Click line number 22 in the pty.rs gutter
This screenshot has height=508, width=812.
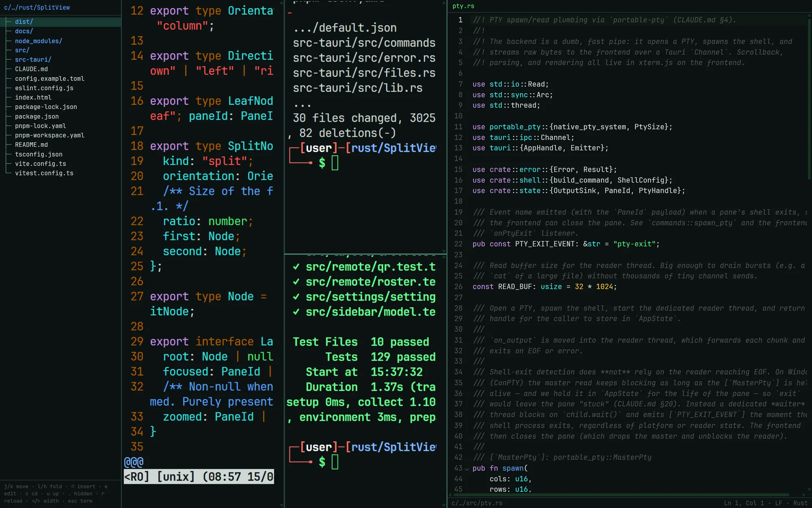[458, 244]
